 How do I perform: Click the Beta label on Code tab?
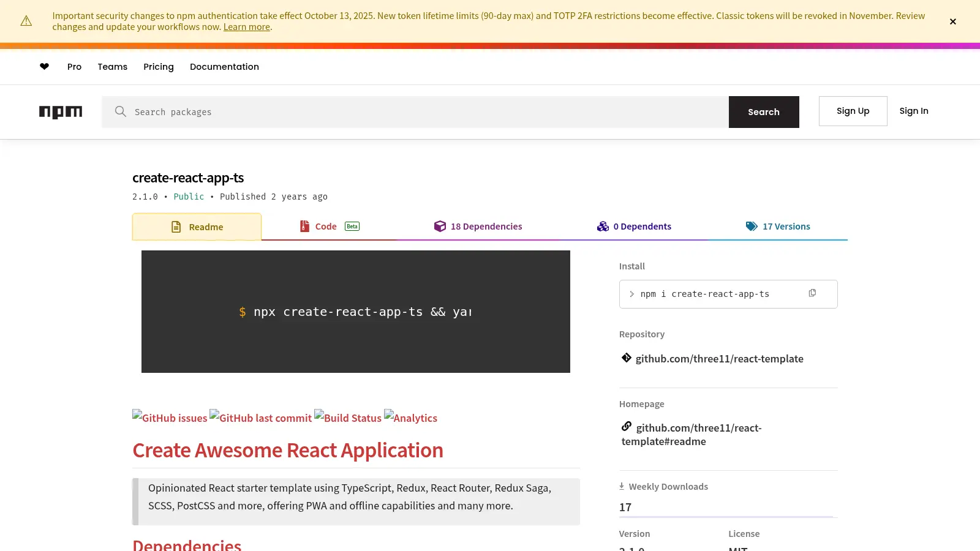pyautogui.click(x=352, y=227)
